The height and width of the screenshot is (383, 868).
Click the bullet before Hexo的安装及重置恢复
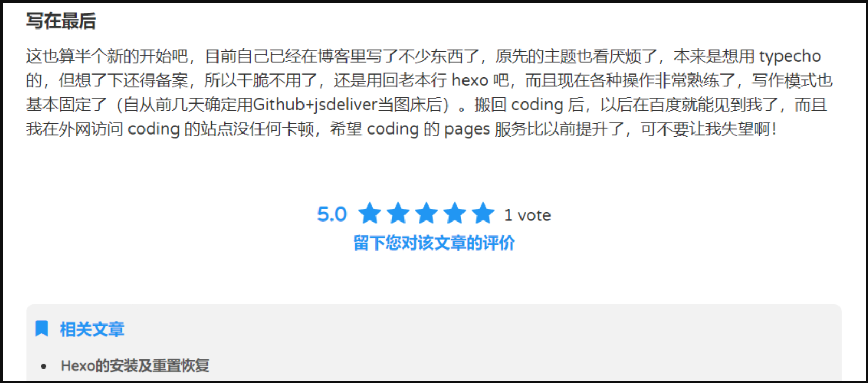click(44, 366)
